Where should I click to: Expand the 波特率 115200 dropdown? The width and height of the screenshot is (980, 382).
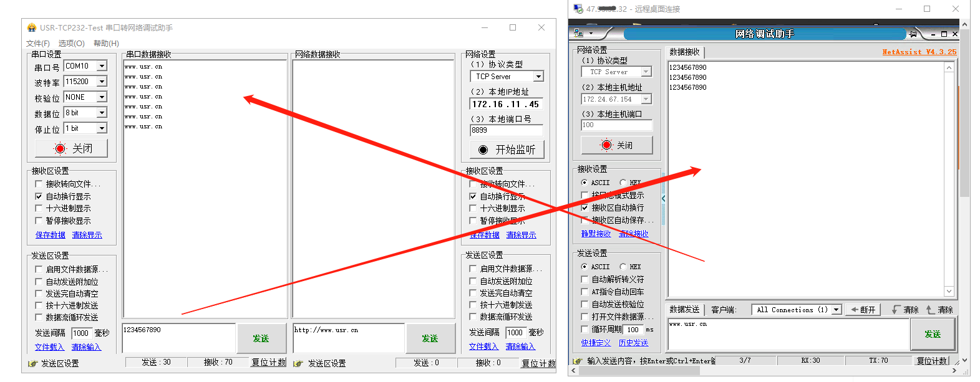[102, 82]
